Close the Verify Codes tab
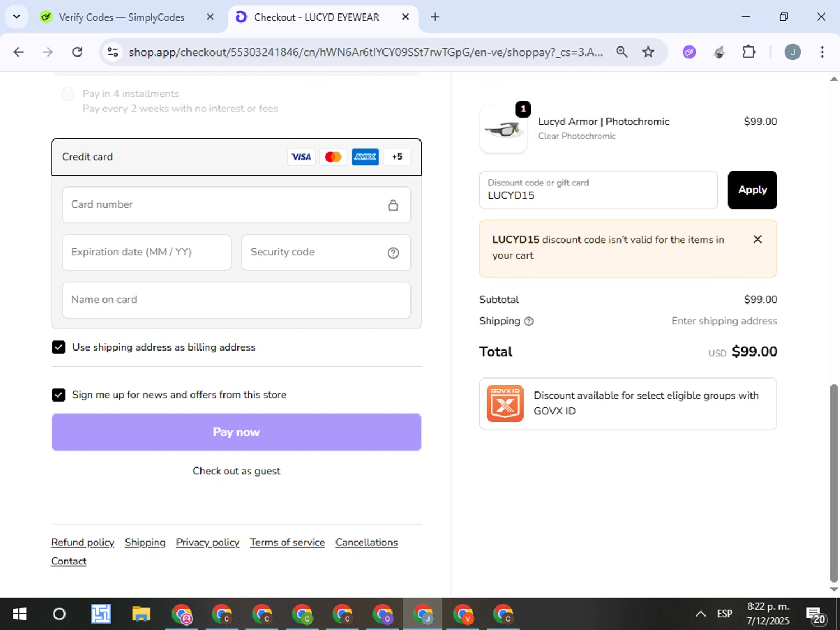The height and width of the screenshot is (630, 840). pyautogui.click(x=210, y=17)
